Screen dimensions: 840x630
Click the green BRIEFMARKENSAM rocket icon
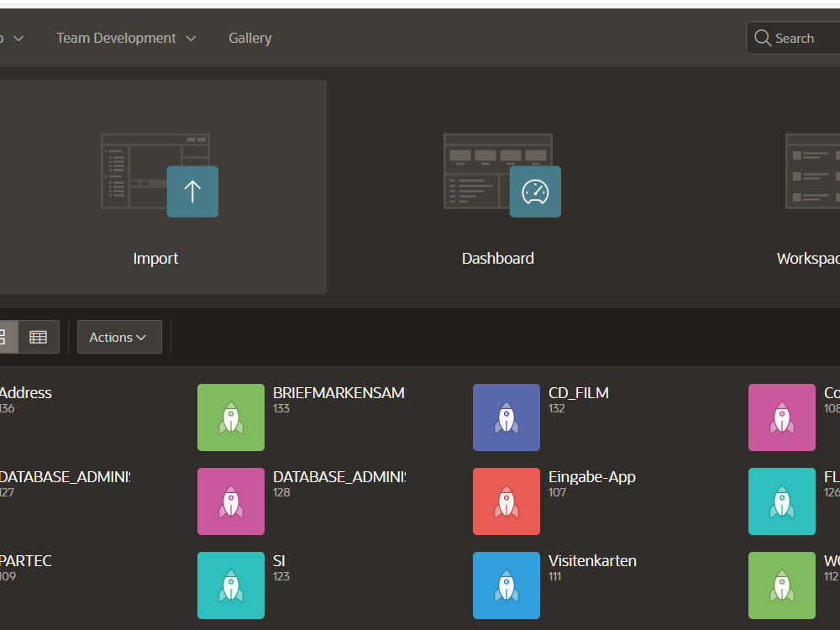pyautogui.click(x=231, y=417)
